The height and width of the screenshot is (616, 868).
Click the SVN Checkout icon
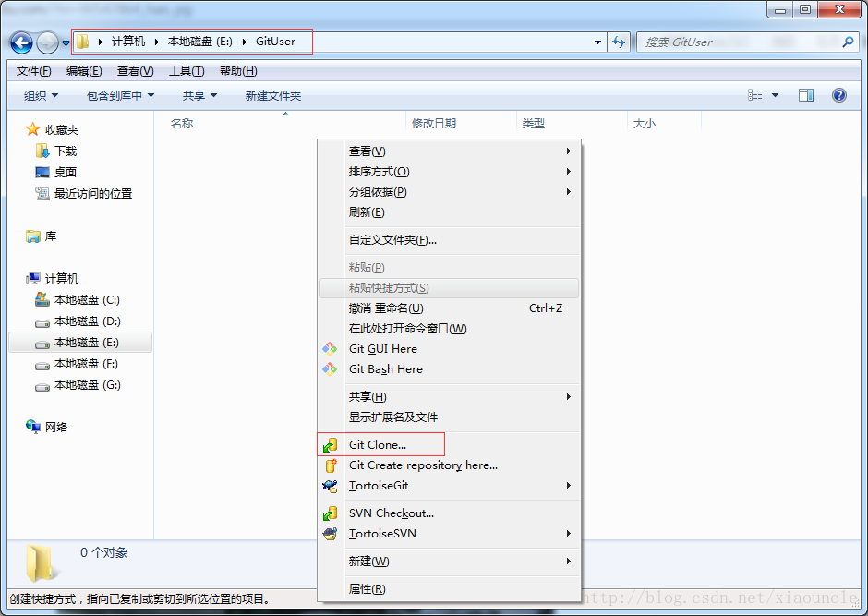[x=330, y=513]
